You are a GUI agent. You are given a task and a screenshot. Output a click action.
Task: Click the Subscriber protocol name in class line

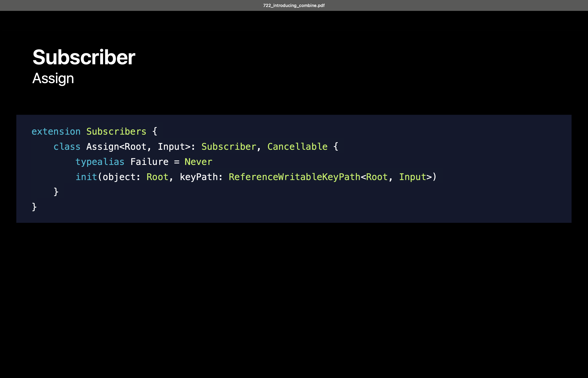[x=229, y=147]
